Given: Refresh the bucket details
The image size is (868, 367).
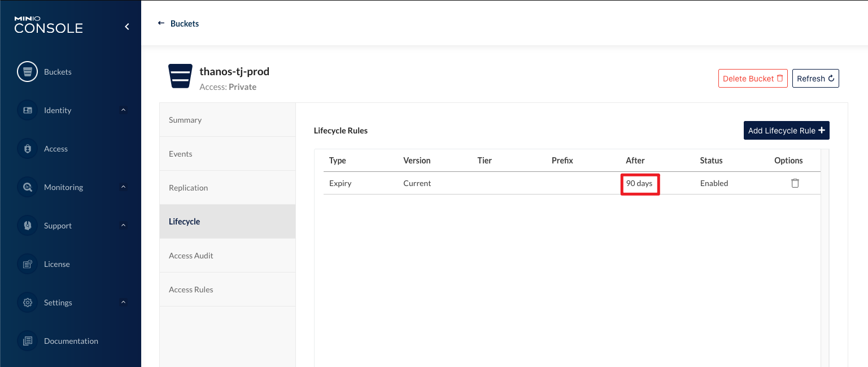Looking at the screenshot, I should 815,79.
